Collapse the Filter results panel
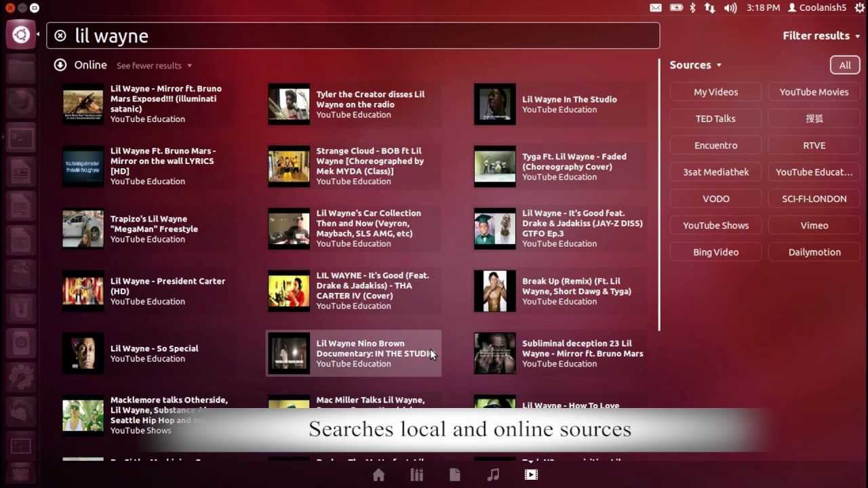The image size is (868, 488). pos(821,36)
